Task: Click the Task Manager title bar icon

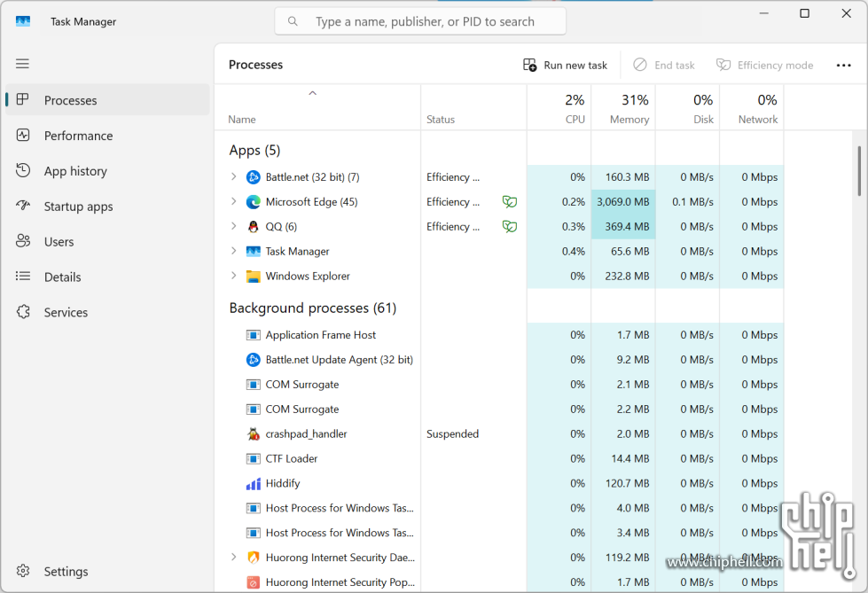Action: [23, 21]
